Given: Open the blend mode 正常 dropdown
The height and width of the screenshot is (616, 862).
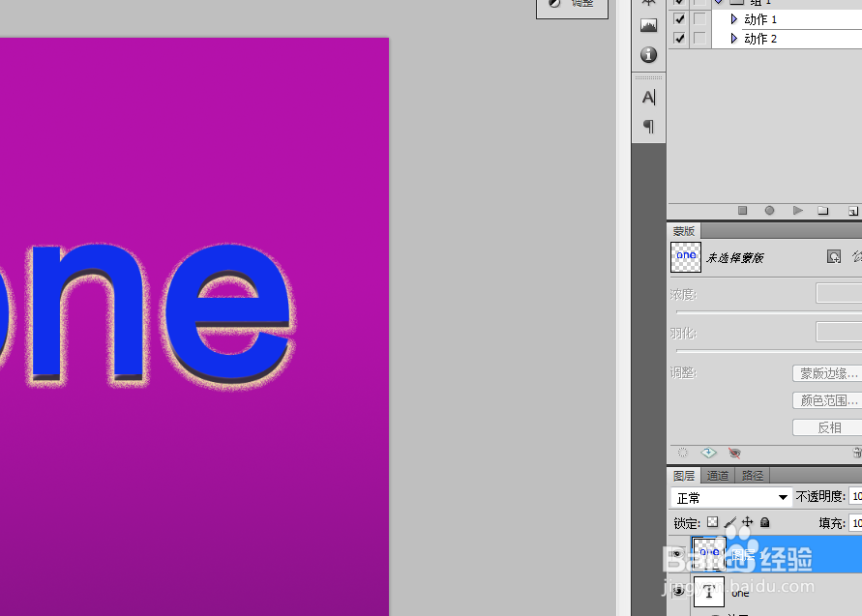Looking at the screenshot, I should click(731, 497).
